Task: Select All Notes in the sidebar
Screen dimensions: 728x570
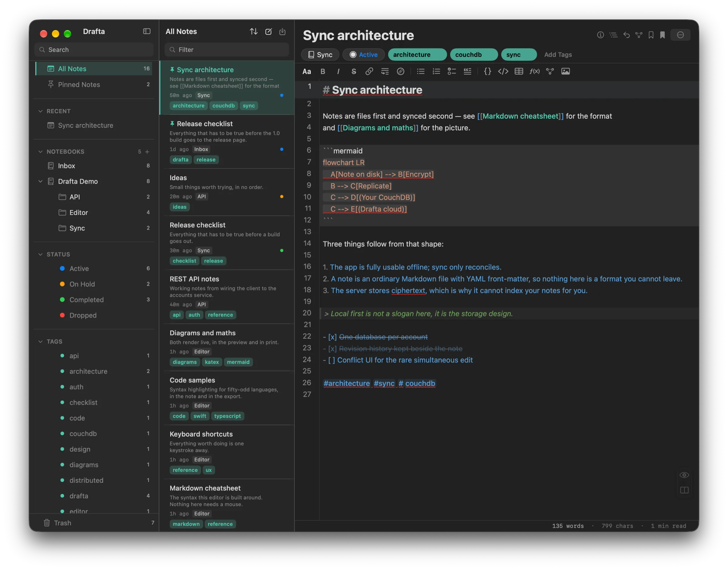Action: click(94, 69)
